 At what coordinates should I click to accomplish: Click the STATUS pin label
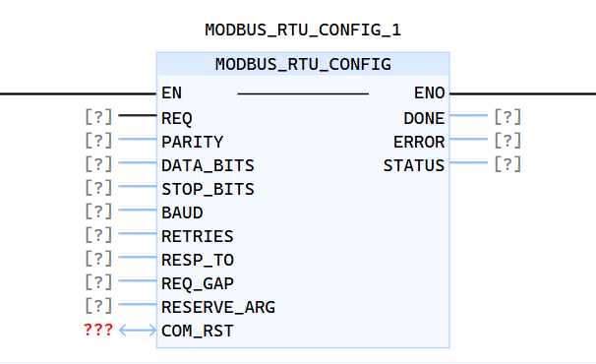click(x=413, y=165)
